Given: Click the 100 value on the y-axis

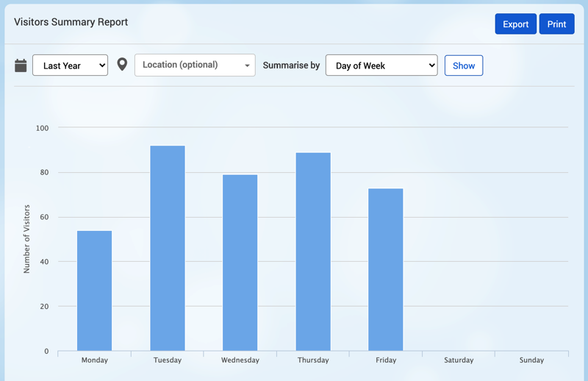Looking at the screenshot, I should [x=42, y=128].
